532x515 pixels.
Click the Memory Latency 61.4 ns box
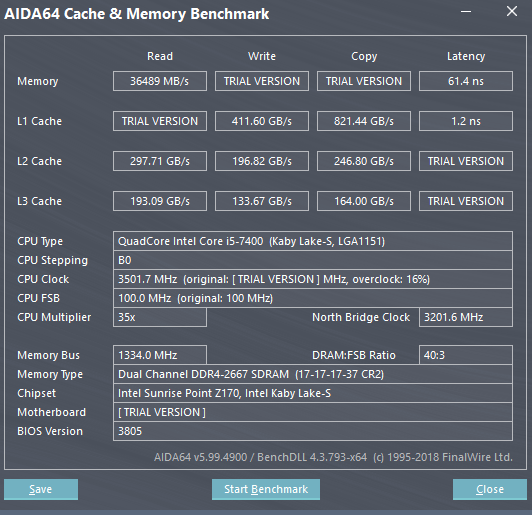(x=466, y=81)
